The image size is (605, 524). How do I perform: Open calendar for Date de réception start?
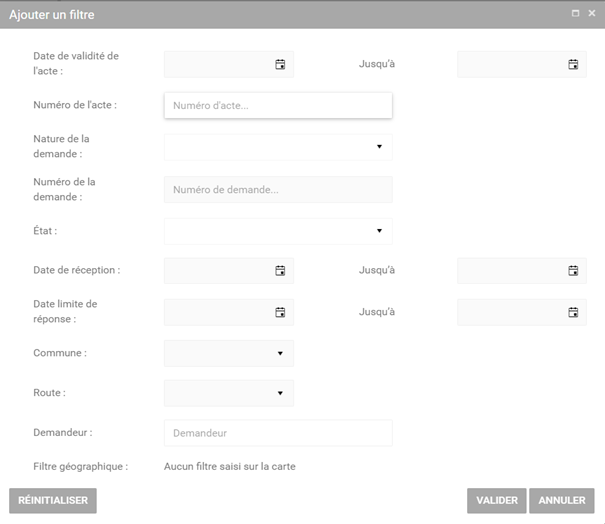pyautogui.click(x=280, y=270)
